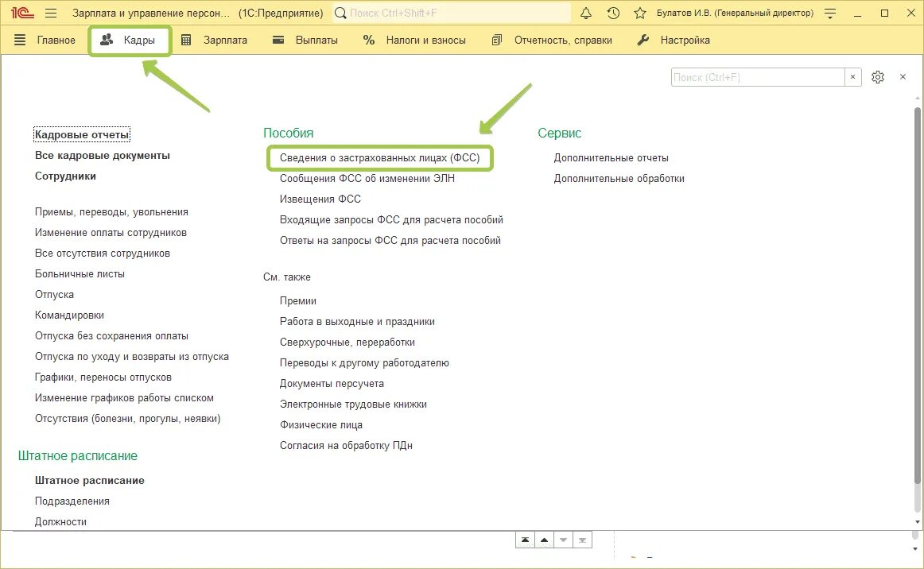924x569 pixels.
Task: Open the history clock icon
Action: coord(613,13)
